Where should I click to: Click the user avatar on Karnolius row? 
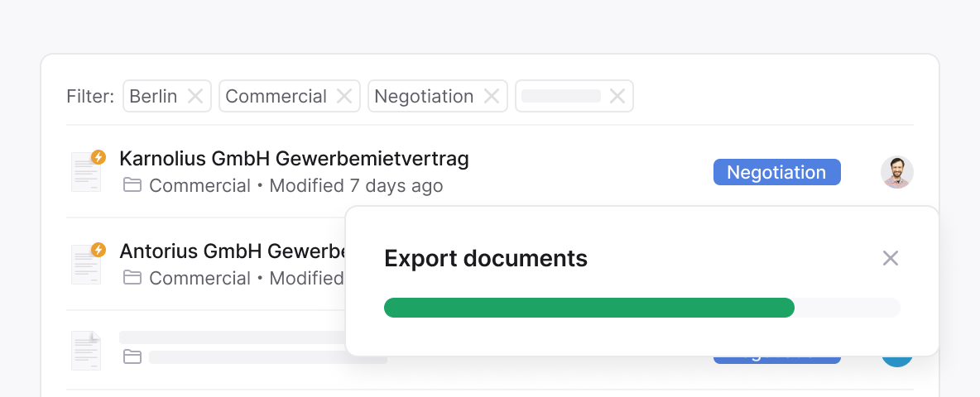tap(897, 172)
